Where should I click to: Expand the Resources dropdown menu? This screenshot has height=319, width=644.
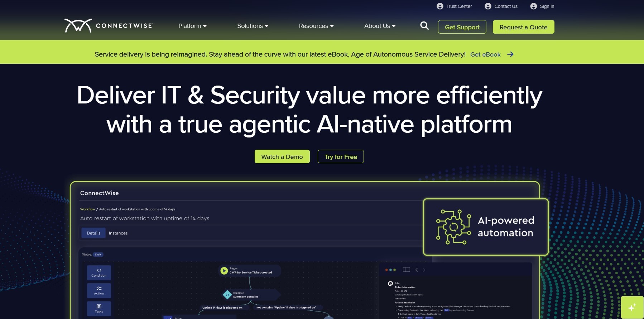(316, 26)
